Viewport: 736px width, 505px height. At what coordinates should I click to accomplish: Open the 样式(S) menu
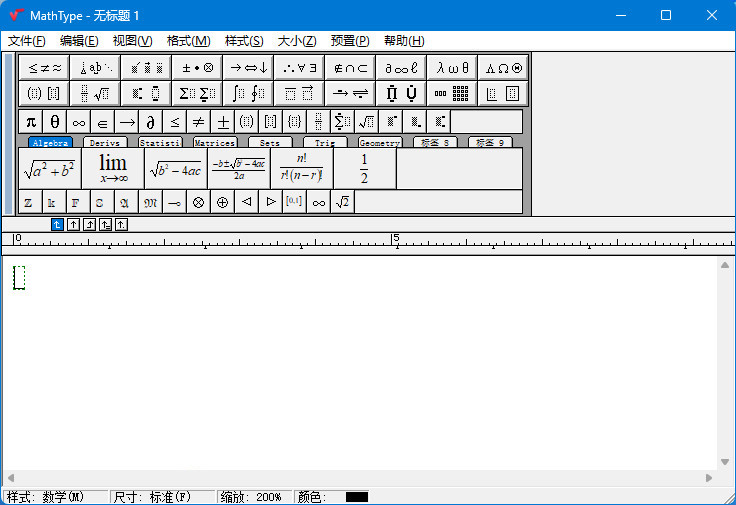click(x=244, y=41)
